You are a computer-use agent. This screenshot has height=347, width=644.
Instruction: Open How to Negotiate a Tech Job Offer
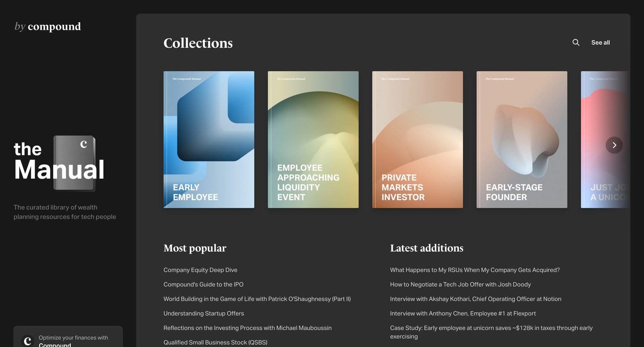coord(460,284)
